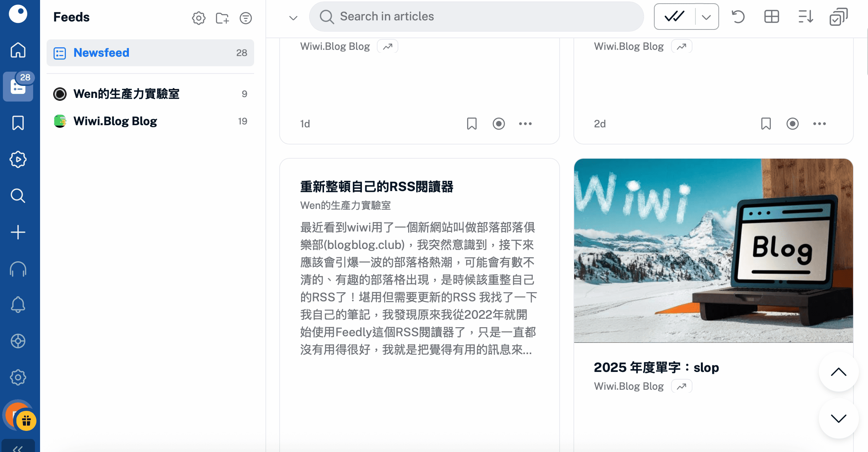Open article 重新整頓自己的RSS閱讀器
868x452 pixels.
point(376,187)
